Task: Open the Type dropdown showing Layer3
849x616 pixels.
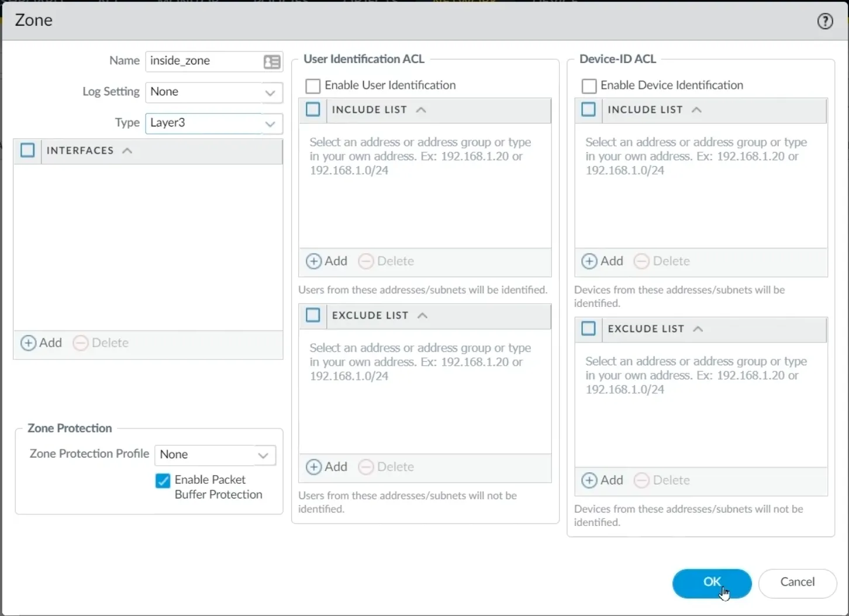Action: (x=270, y=123)
